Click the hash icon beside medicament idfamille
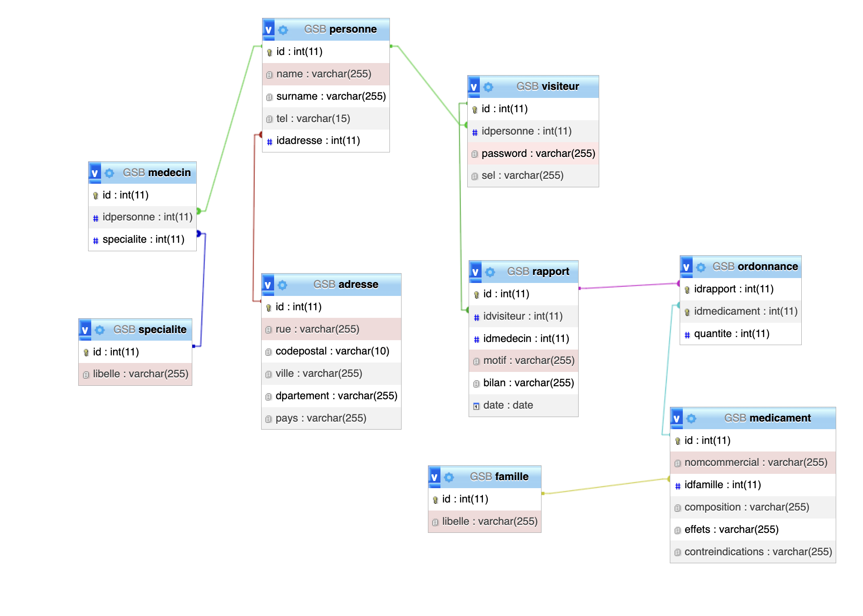 tap(677, 485)
